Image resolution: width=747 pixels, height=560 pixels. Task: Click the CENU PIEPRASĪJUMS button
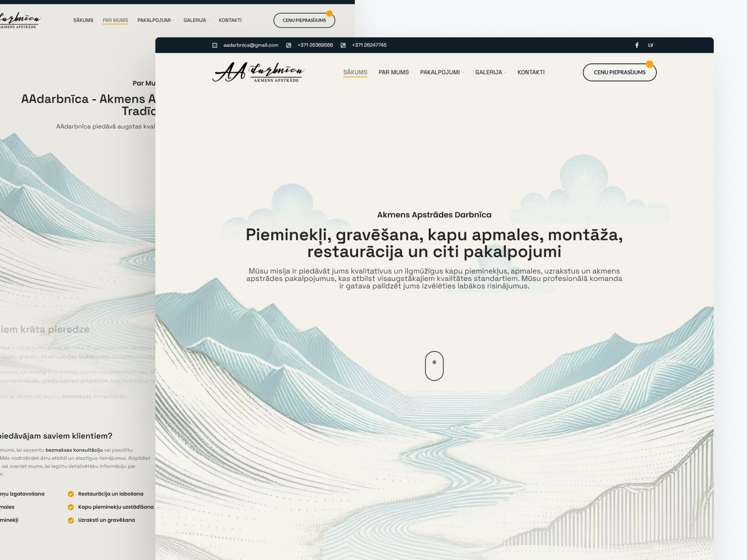[619, 72]
